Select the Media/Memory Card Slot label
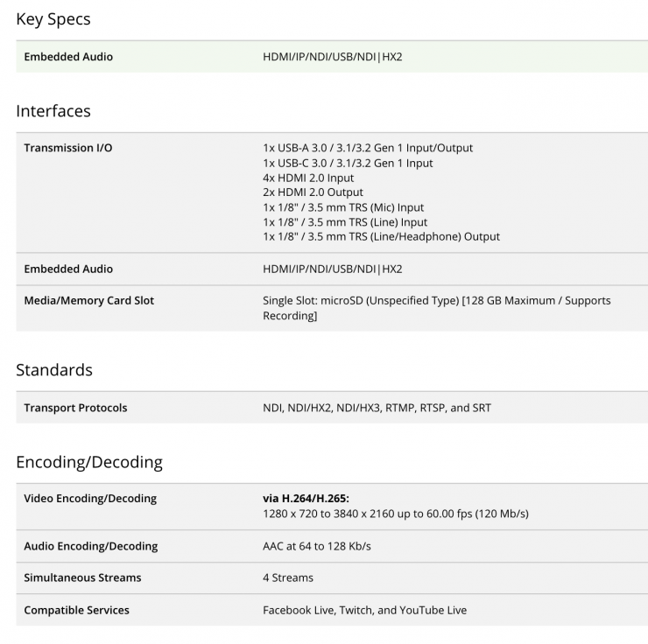This screenshot has width=648, height=644. click(x=88, y=300)
